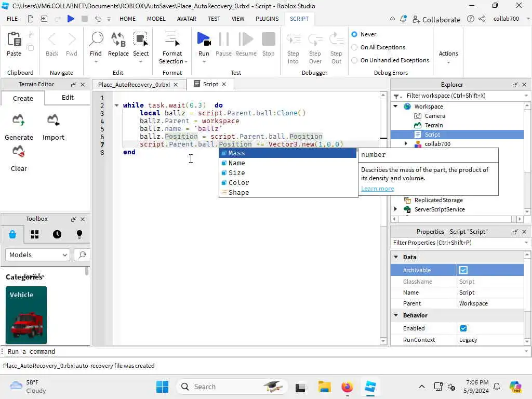Navigate Back in script
This screenshot has height=399, width=532.
52,39
